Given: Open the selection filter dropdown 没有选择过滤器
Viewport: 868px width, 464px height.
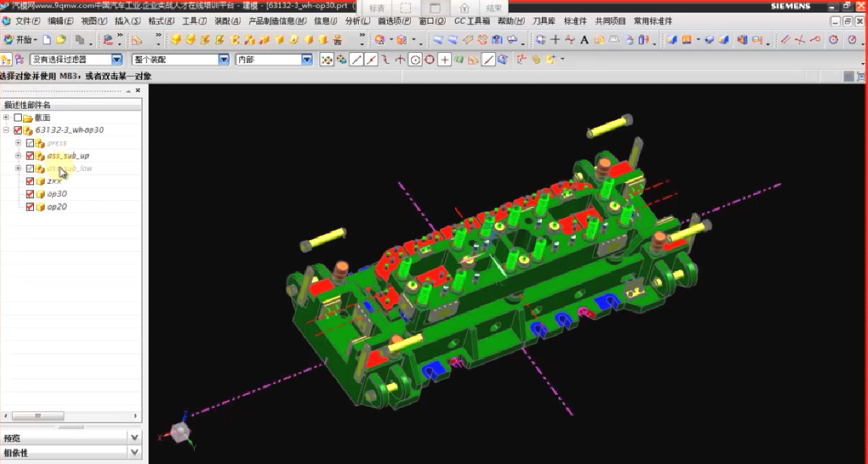Looking at the screenshot, I should point(117,60).
